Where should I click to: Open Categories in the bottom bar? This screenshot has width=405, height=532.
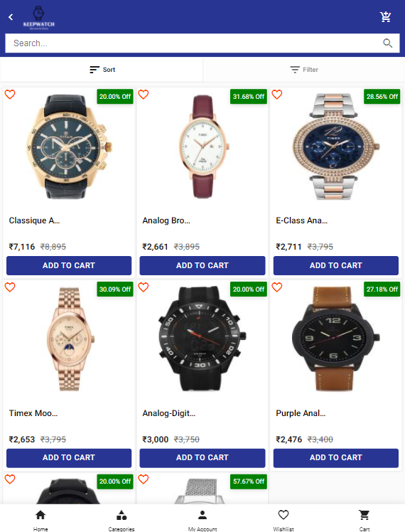pos(121,520)
